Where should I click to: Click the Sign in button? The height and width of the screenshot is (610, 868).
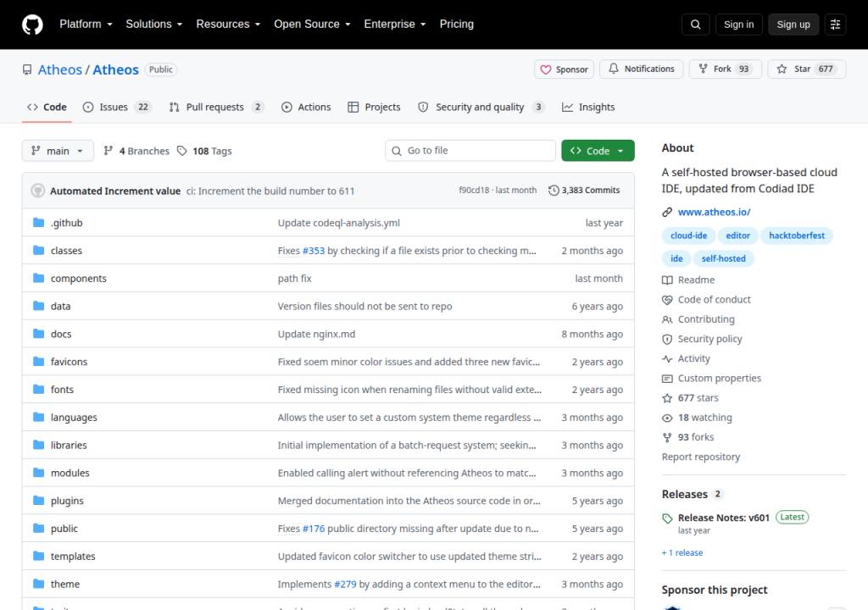[738, 25]
